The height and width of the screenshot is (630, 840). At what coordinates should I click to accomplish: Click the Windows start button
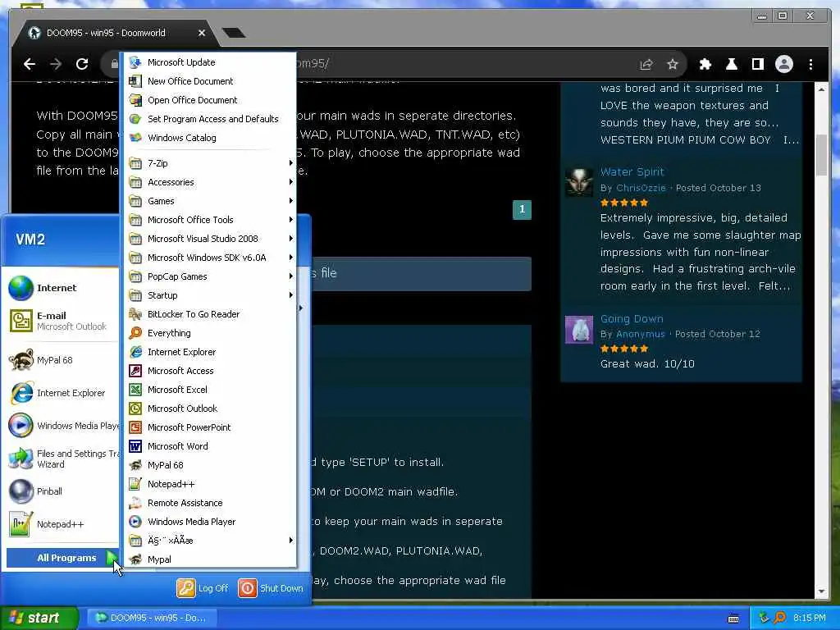point(38,619)
